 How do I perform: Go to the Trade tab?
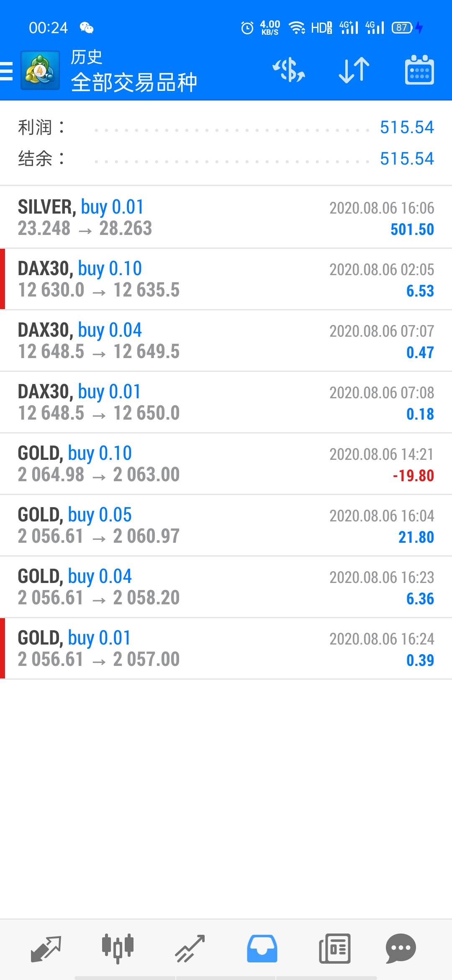(x=190, y=948)
